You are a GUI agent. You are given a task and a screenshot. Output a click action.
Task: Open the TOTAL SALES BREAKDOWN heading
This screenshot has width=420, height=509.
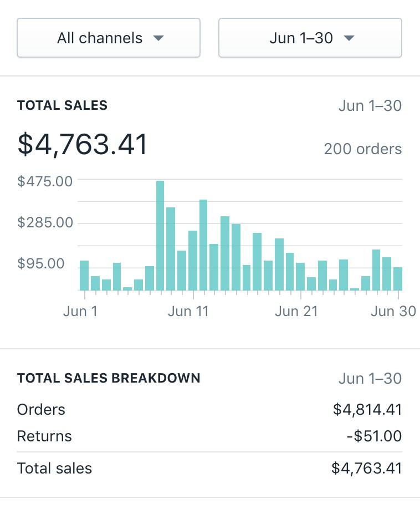[x=109, y=378]
